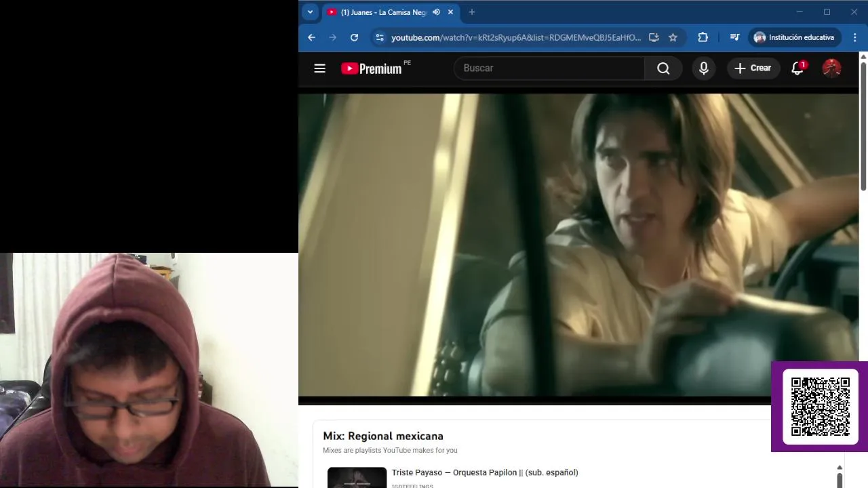Reload the YouTube page
The width and height of the screenshot is (868, 488).
(x=354, y=37)
